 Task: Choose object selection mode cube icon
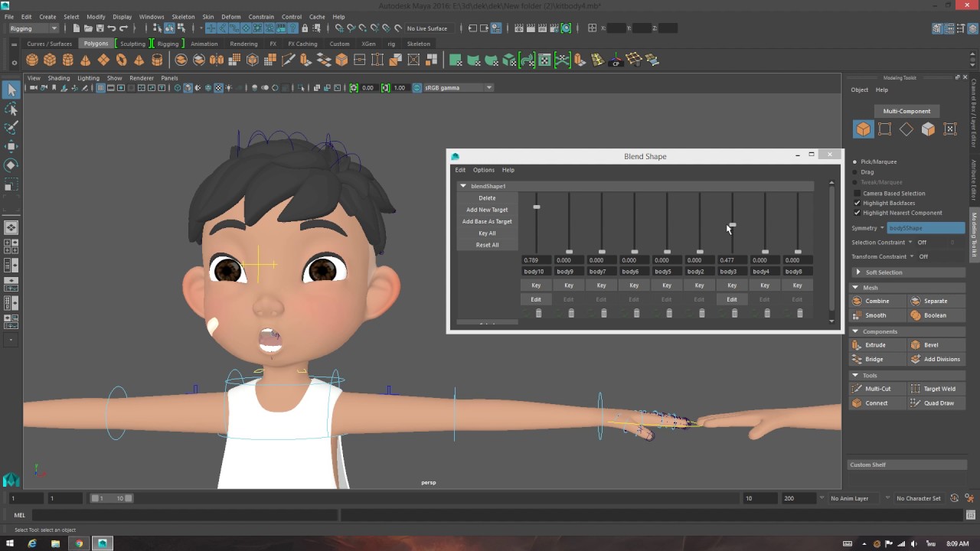(863, 129)
